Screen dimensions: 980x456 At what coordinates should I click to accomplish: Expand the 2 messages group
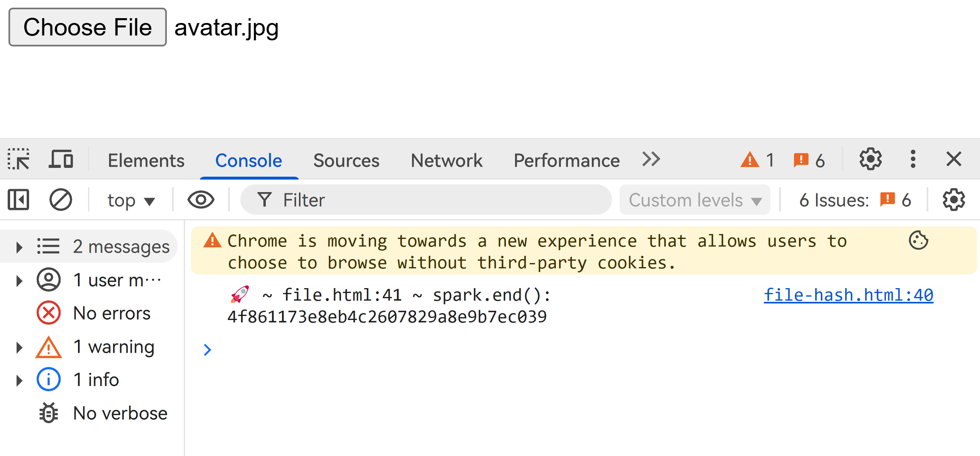pos(89,246)
